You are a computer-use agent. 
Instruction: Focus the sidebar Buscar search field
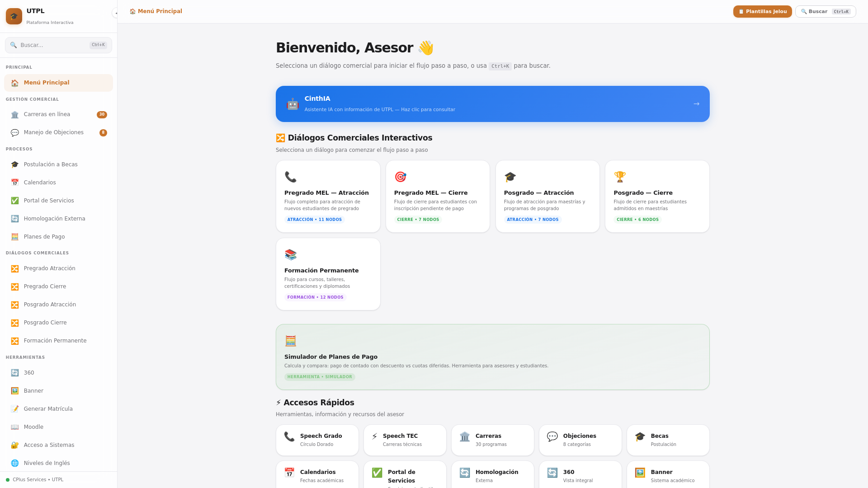pos(58,45)
